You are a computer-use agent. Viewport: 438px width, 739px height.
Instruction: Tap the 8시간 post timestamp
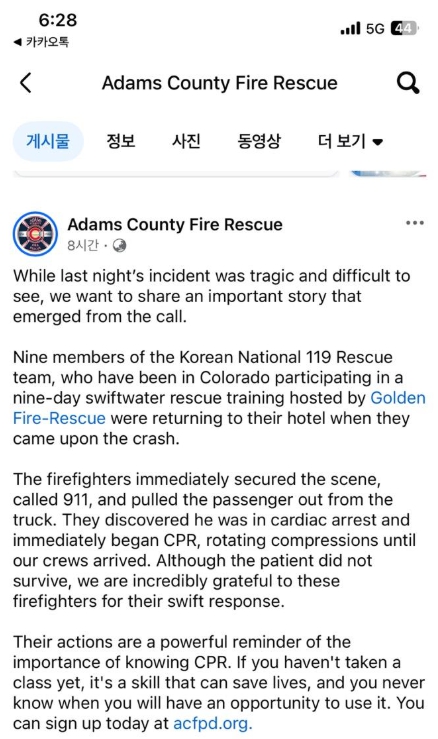(x=83, y=246)
